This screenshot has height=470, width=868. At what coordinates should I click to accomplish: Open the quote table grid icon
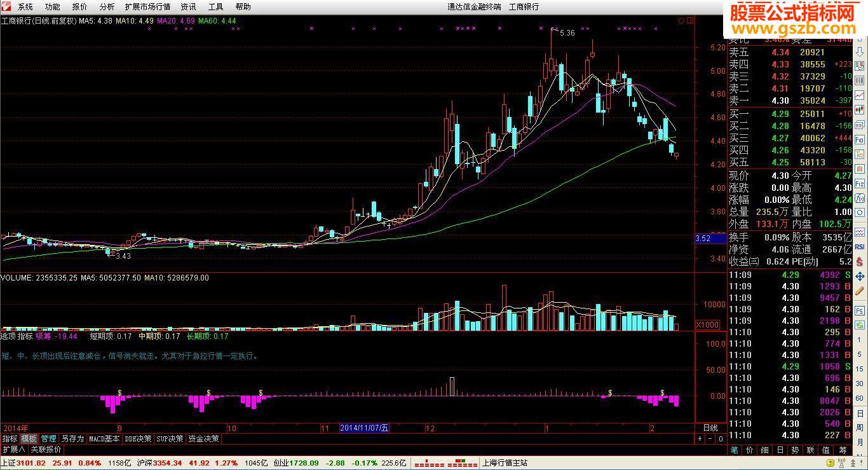click(x=860, y=79)
